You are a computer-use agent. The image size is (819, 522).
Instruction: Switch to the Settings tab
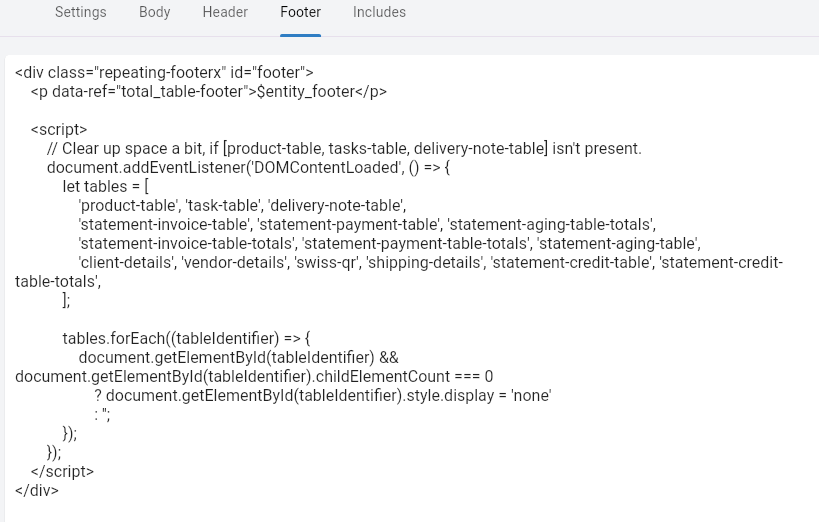tap(81, 13)
